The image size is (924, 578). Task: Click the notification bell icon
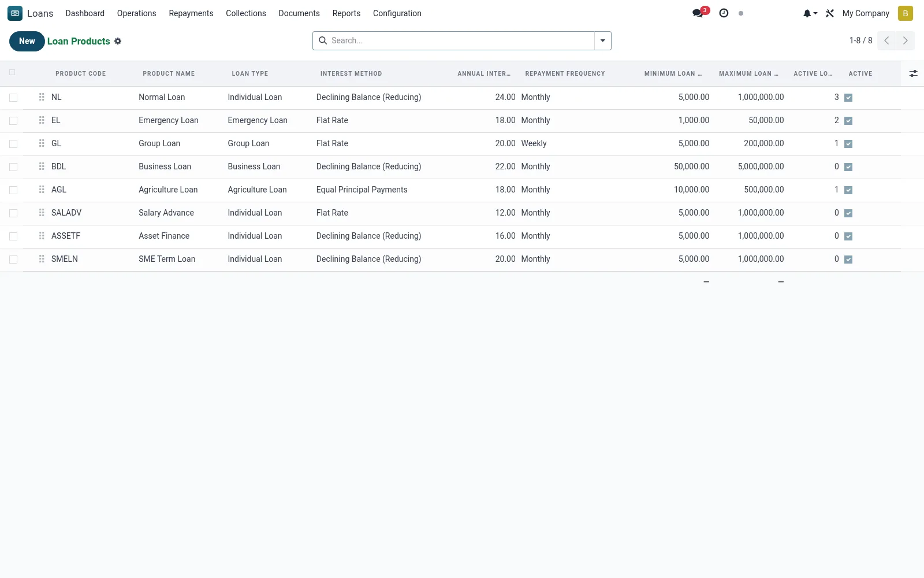(810, 13)
